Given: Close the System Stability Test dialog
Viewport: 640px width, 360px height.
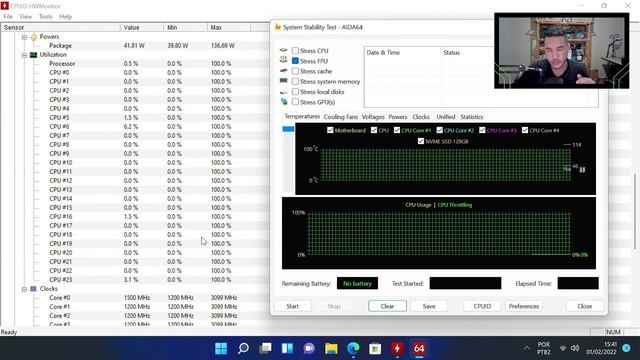Looking at the screenshot, I should [584, 306].
